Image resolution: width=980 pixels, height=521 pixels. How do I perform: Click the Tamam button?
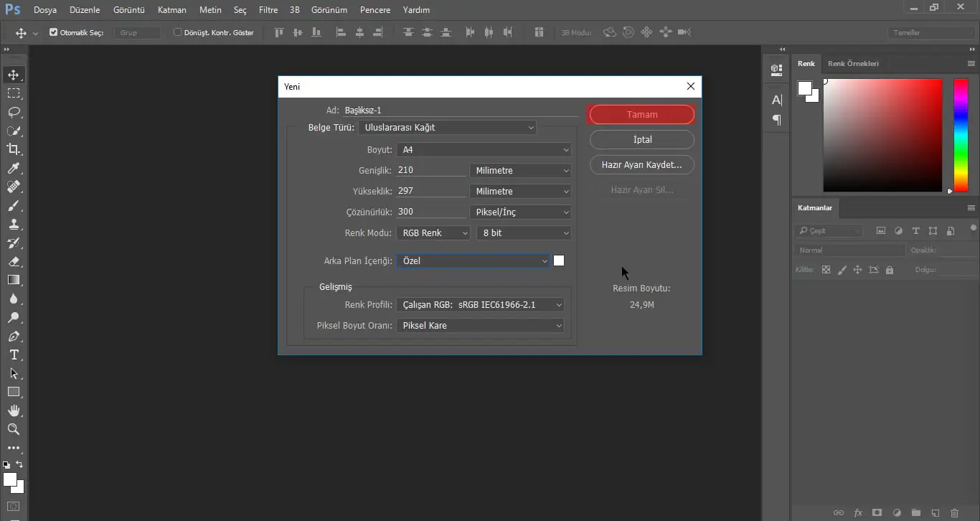pyautogui.click(x=641, y=115)
